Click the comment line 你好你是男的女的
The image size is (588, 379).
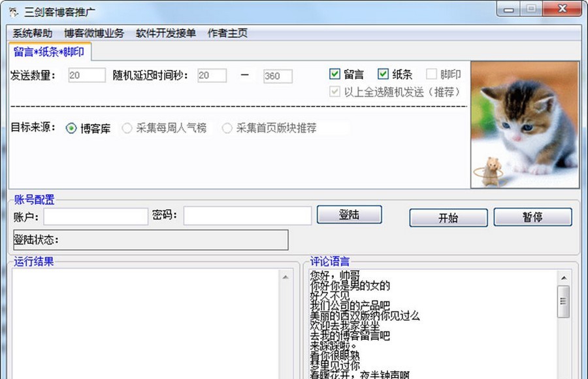pos(350,286)
